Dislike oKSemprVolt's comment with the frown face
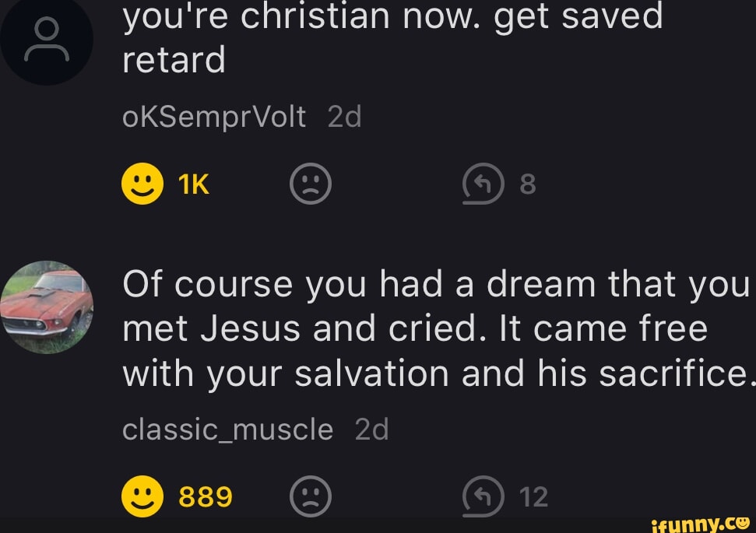The height and width of the screenshot is (533, 756). (310, 186)
